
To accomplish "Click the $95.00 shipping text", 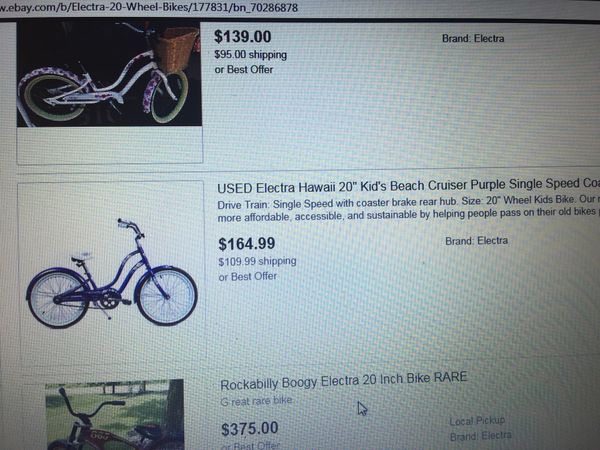I will (x=251, y=54).
